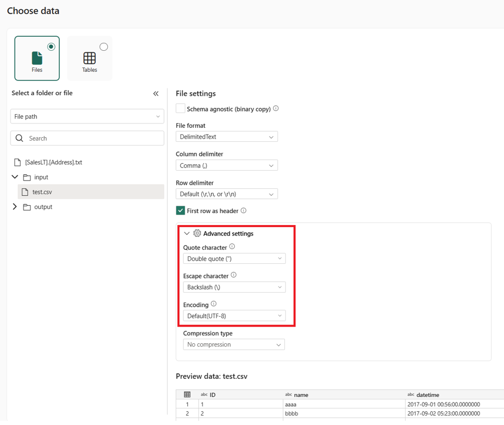This screenshot has height=425, width=504.
Task: Click the info icon beside First row as header
Action: [x=243, y=210]
